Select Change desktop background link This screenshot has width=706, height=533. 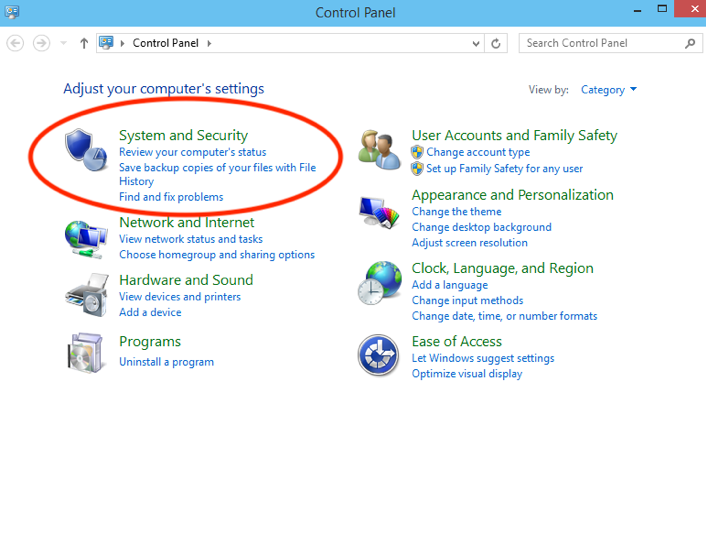tap(481, 227)
